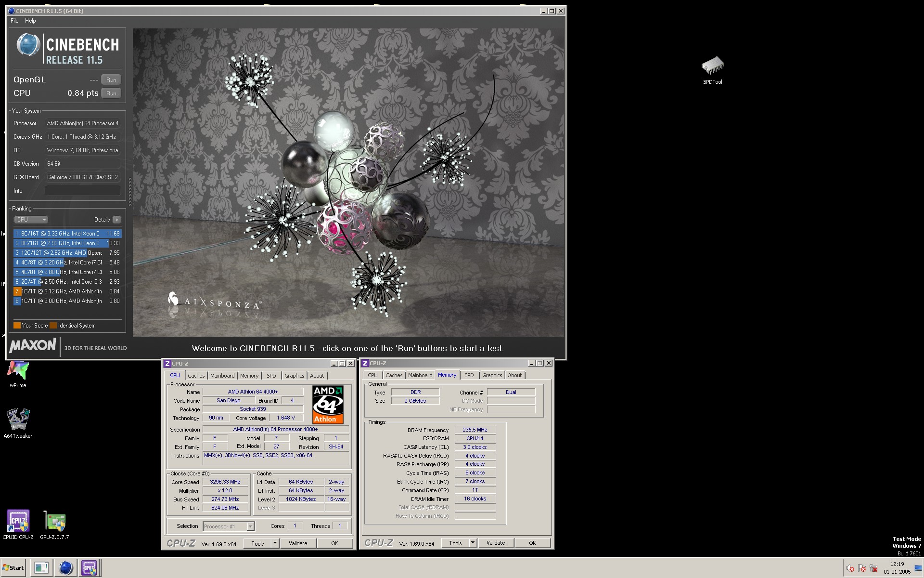Open the CPU ranking dropdown
Screen dimensions: 924x578
click(31, 220)
